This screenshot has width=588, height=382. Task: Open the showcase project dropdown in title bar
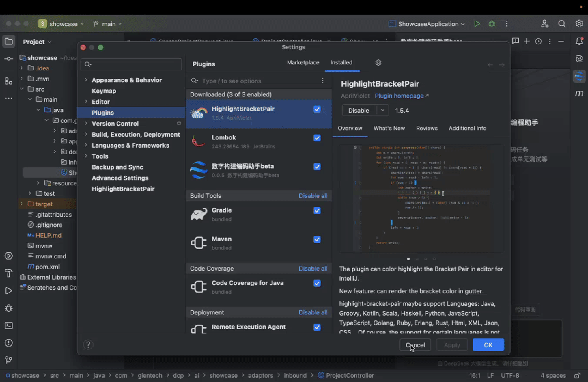(x=61, y=23)
